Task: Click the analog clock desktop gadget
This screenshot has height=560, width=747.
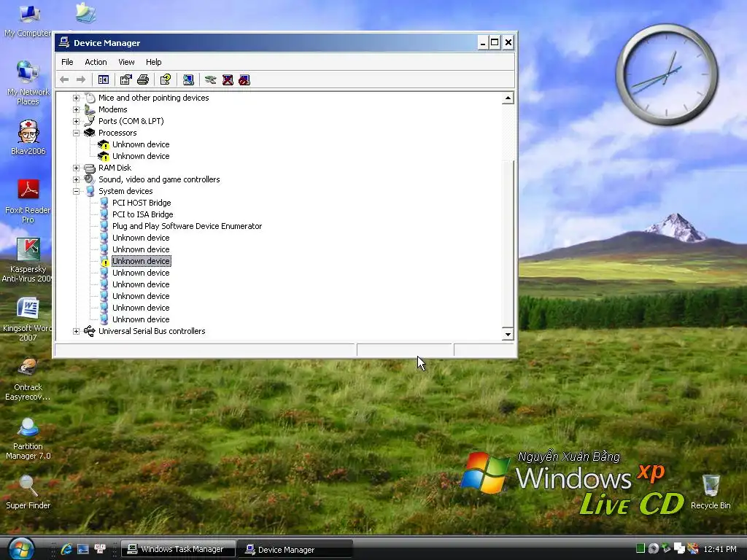Action: (x=667, y=75)
